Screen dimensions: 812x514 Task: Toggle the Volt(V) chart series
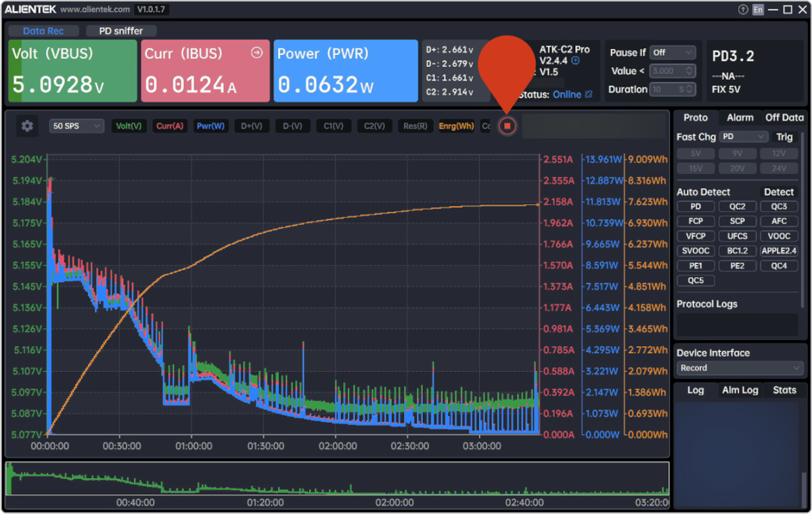[129, 126]
